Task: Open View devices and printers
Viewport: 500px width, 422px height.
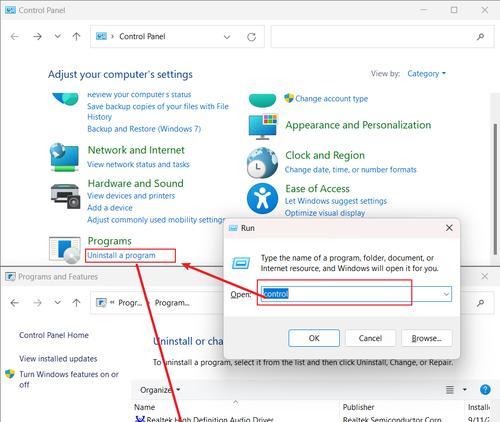Action: pyautogui.click(x=131, y=196)
